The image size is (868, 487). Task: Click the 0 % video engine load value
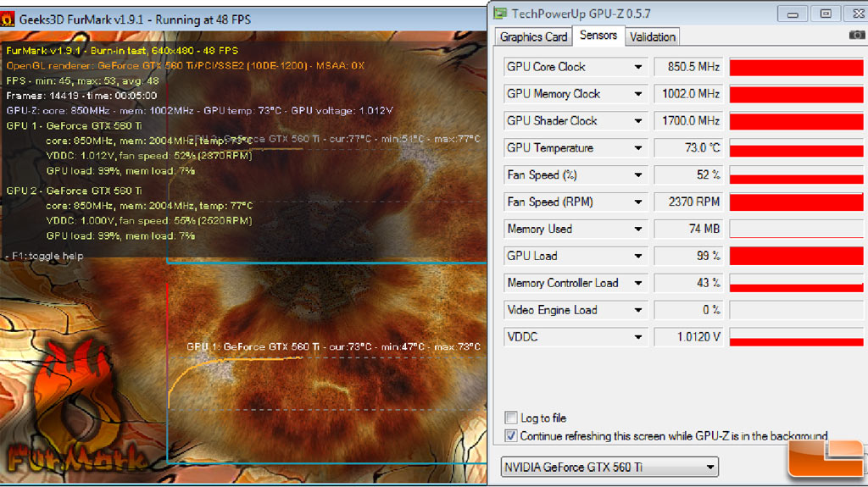[688, 310]
